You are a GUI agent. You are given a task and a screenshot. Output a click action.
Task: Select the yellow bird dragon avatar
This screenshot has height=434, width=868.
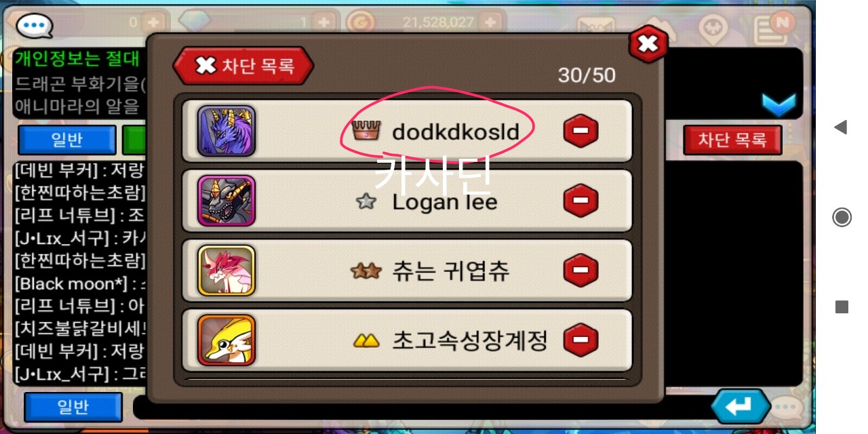coord(226,340)
